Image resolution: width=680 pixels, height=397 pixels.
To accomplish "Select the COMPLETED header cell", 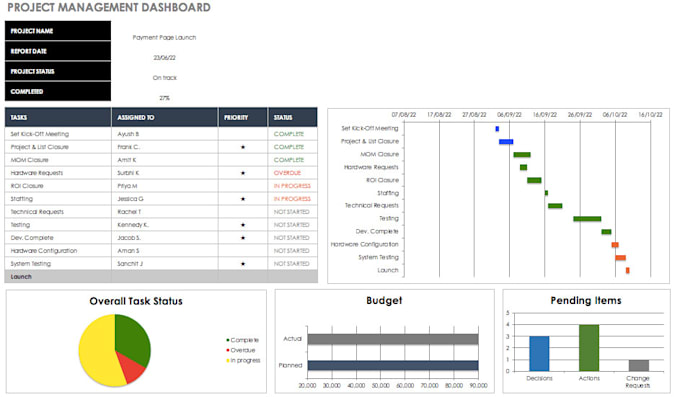I will pyautogui.click(x=58, y=92).
